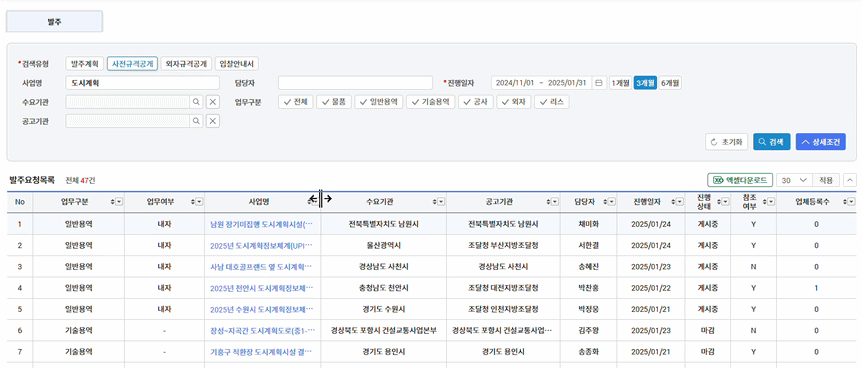Screen dimensions: 862x368
Task: Open link 기흥구 적환장 도시계획시설 결
Action: click(x=261, y=351)
